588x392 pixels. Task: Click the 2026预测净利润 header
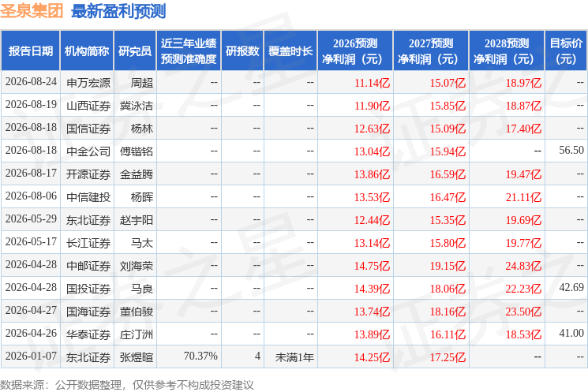(x=355, y=50)
